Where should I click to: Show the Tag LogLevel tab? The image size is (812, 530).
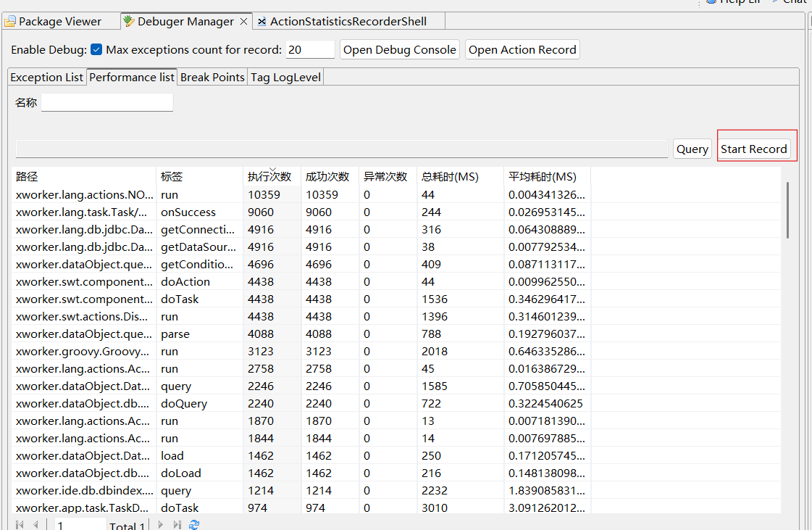(286, 78)
